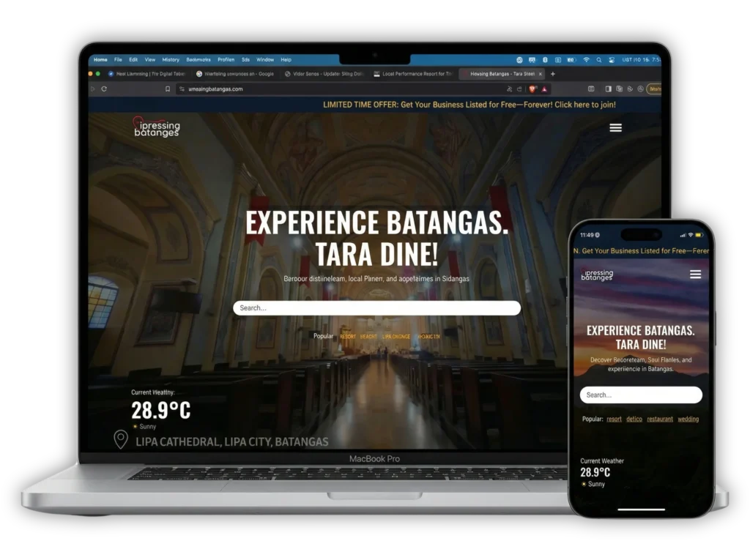This screenshot has width=750, height=560.
Task: Open the Window menu in menu bar
Action: (265, 60)
